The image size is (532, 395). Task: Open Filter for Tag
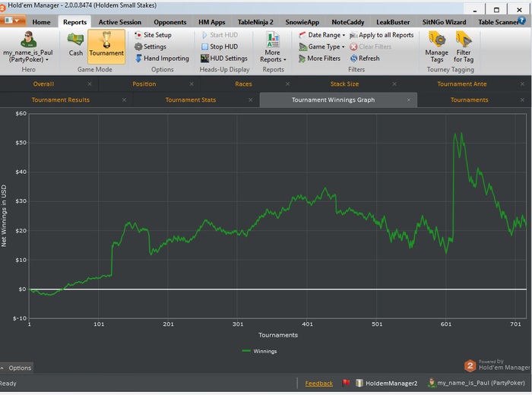coord(464,47)
